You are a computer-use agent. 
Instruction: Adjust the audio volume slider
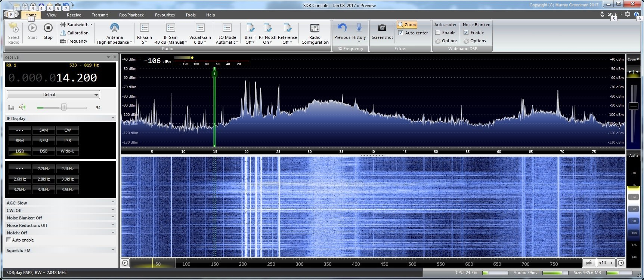64,108
